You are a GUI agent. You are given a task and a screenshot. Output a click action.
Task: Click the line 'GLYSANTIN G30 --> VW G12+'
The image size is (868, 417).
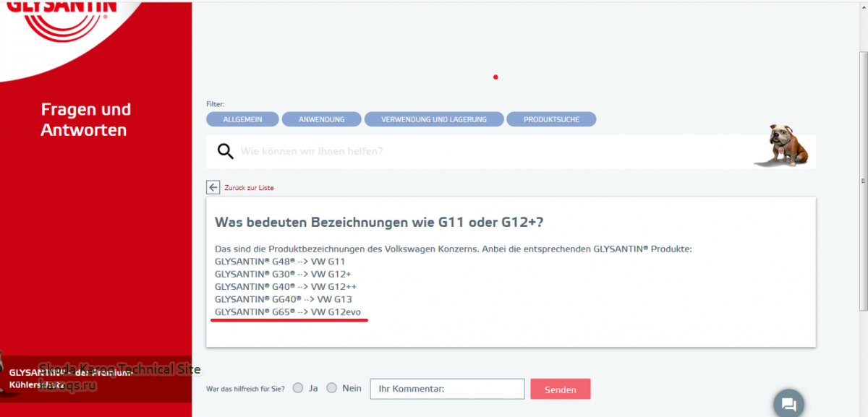point(283,274)
